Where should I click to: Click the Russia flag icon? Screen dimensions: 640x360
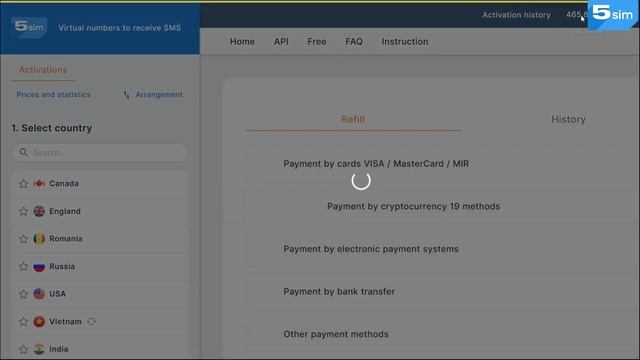tap(39, 267)
